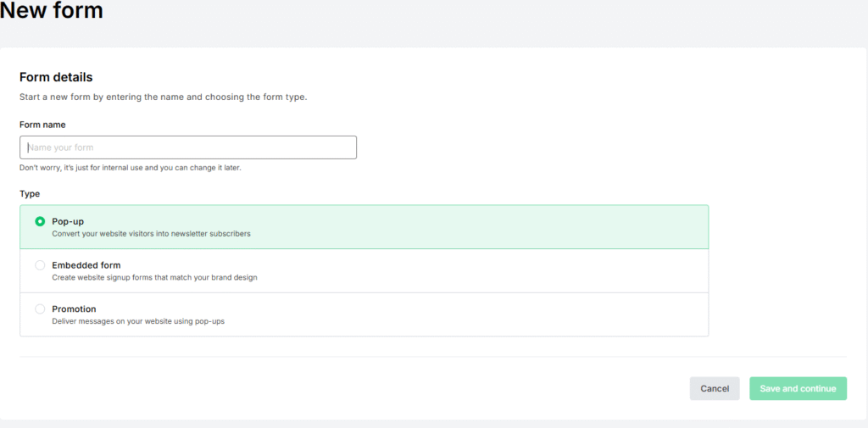868x428 pixels.
Task: Choose the Embedded form radio button
Action: tap(40, 265)
